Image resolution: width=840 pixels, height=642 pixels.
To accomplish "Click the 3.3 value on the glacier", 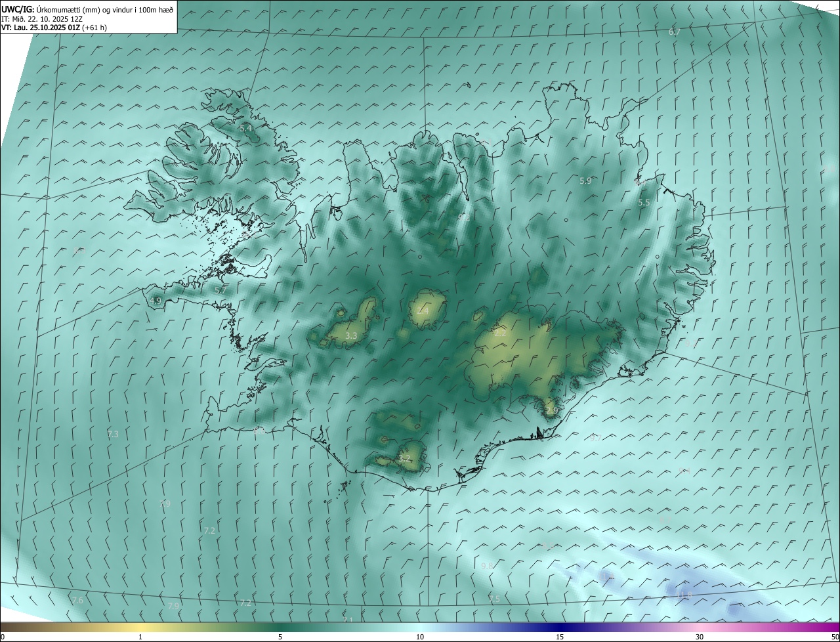I will (x=351, y=335).
